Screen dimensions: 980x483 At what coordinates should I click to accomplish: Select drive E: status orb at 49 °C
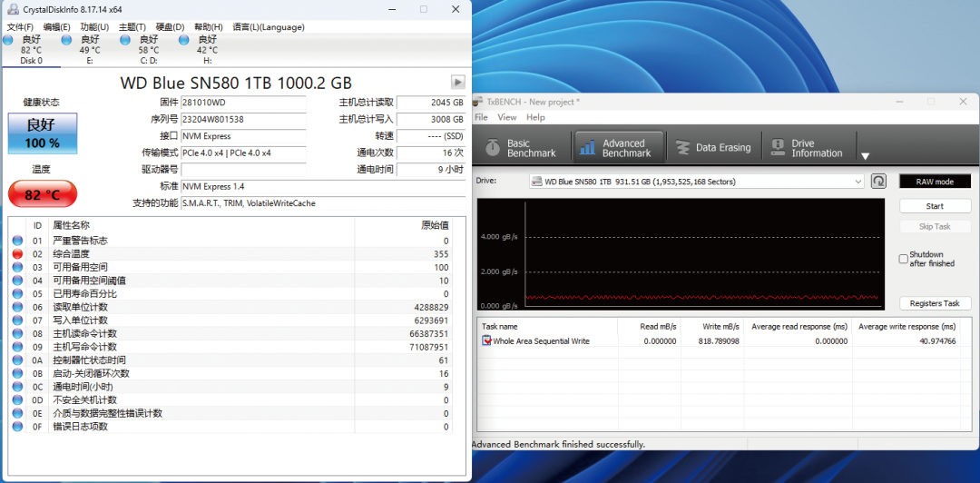66,40
